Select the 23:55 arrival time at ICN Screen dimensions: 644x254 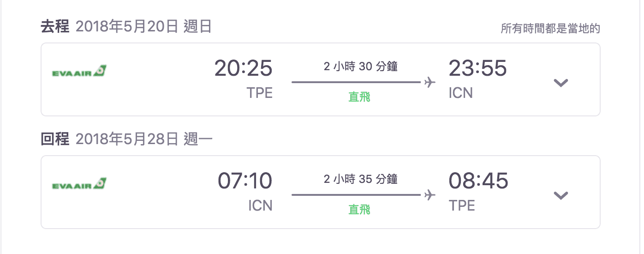point(478,69)
